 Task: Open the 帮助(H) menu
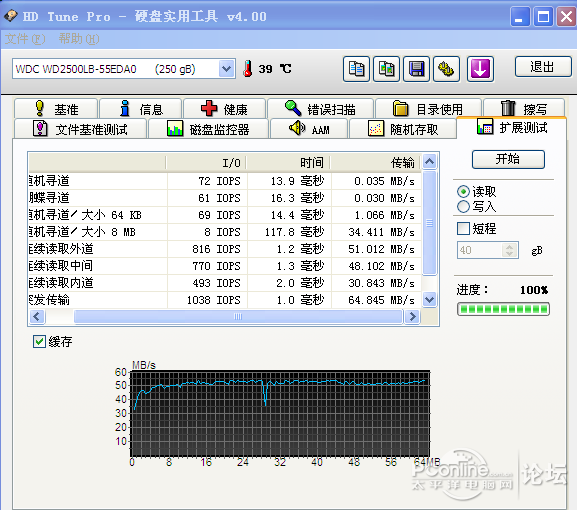coord(79,39)
